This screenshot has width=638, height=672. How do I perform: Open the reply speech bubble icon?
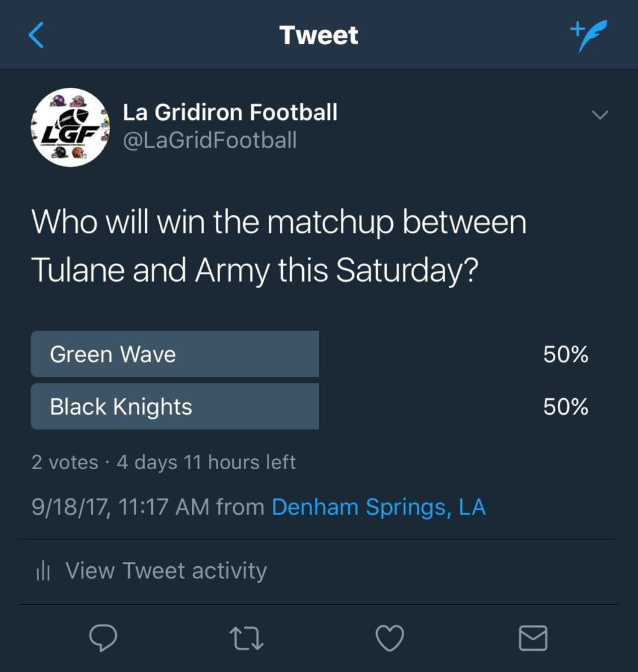[103, 638]
